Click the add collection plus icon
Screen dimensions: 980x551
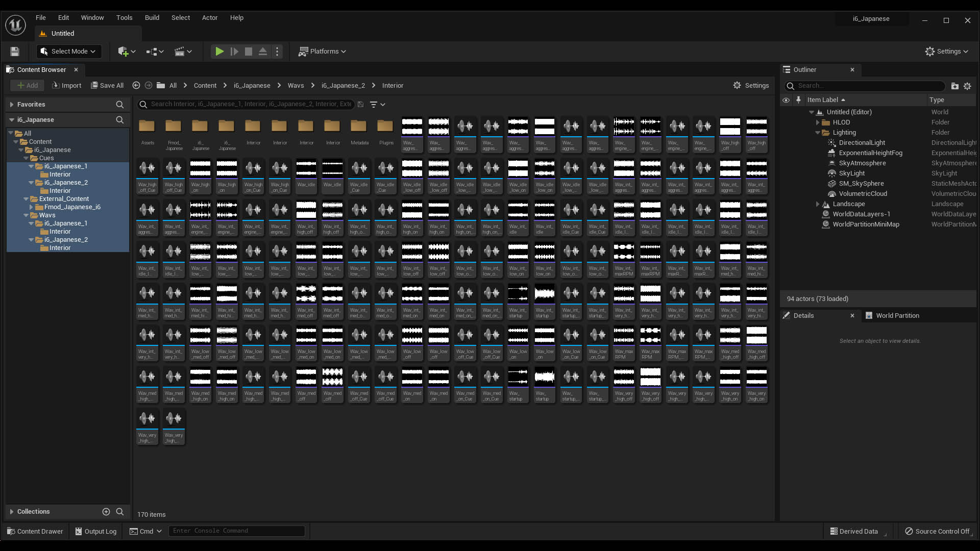point(106,512)
